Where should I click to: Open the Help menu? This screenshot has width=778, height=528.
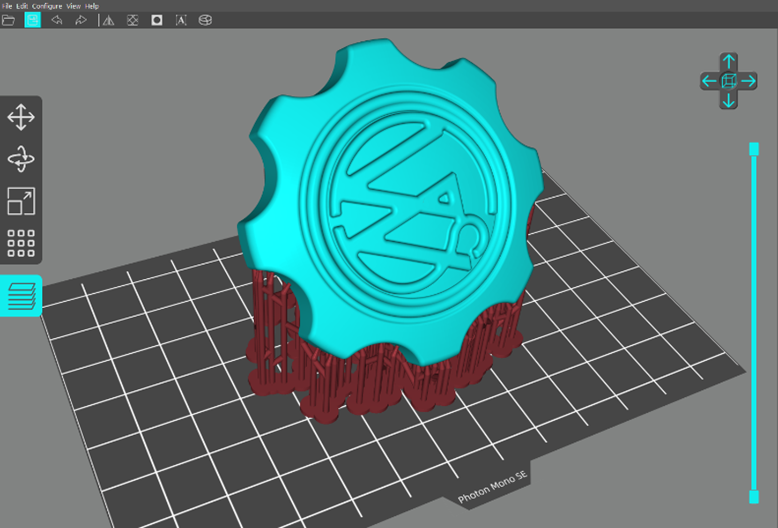(x=92, y=6)
